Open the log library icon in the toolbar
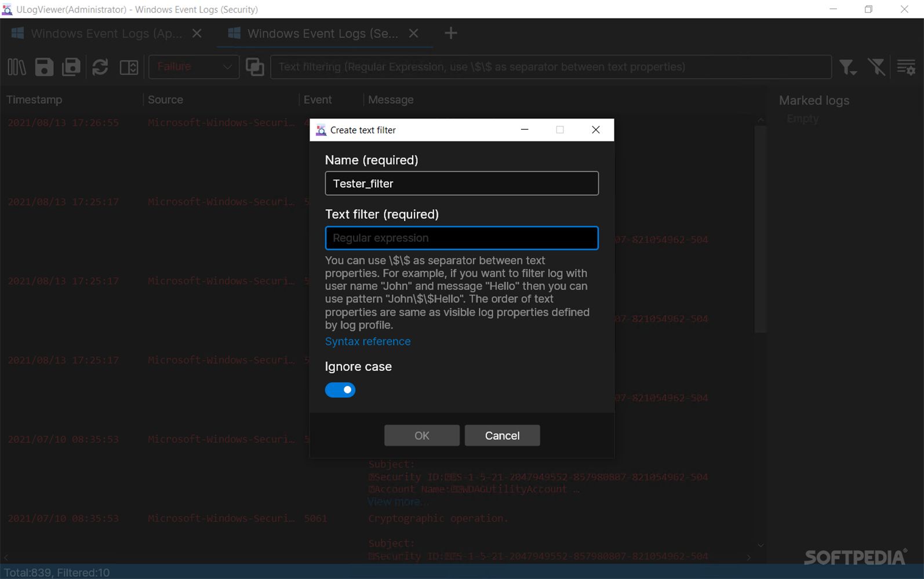Image resolution: width=924 pixels, height=579 pixels. point(17,67)
